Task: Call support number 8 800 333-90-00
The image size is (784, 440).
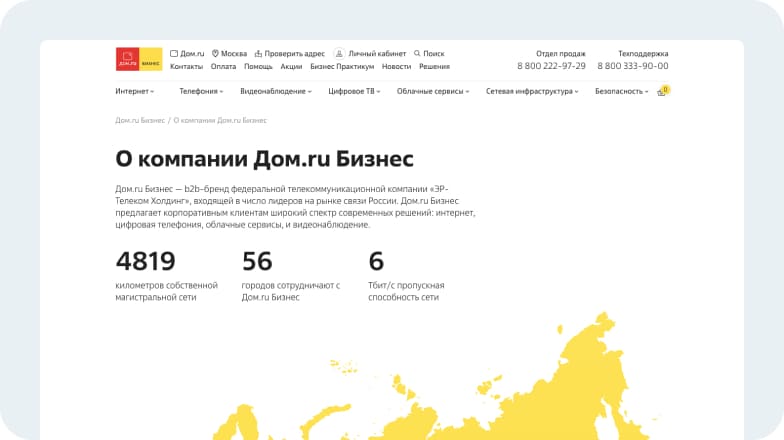Action: point(632,66)
